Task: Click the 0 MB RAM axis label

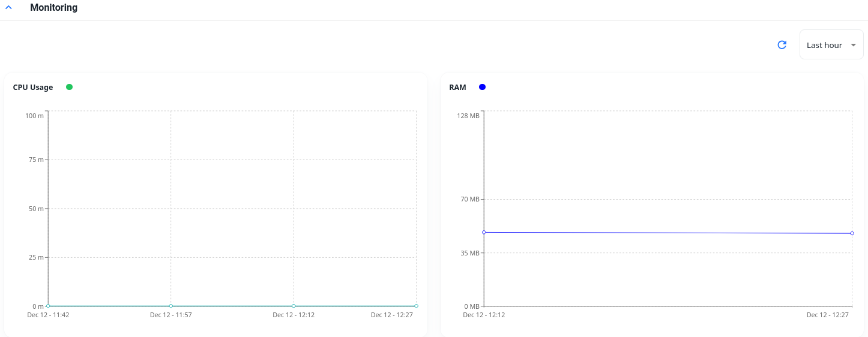Action: click(471, 306)
